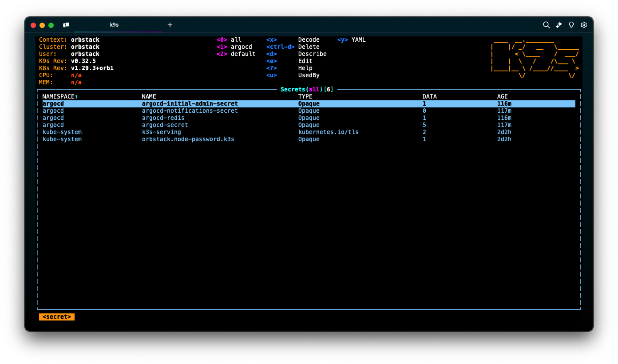Select the argocd-redis secret row
Screen dimensions: 618x364
309,118
